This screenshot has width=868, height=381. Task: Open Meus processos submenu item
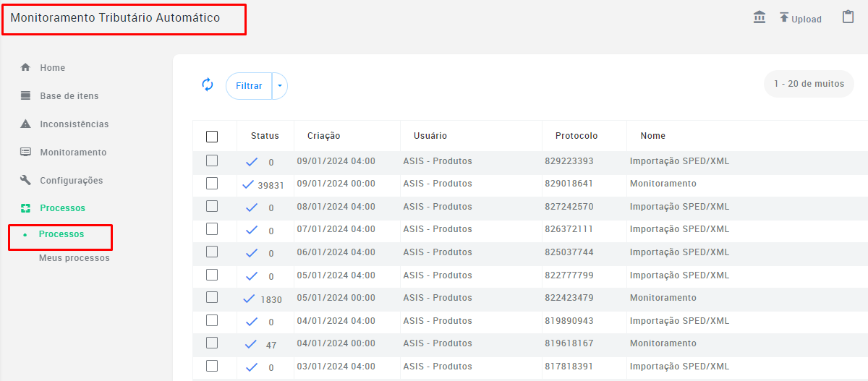[74, 258]
